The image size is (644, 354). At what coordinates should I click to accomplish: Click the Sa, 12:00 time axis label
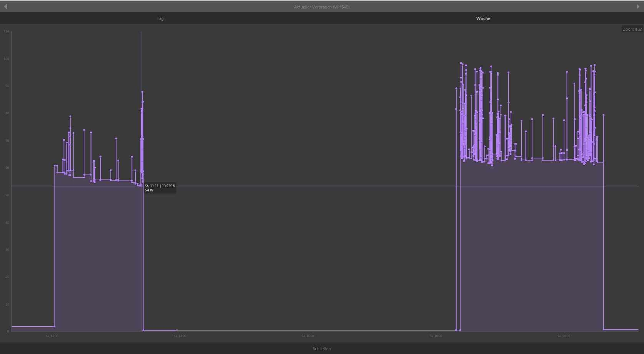pos(52,336)
